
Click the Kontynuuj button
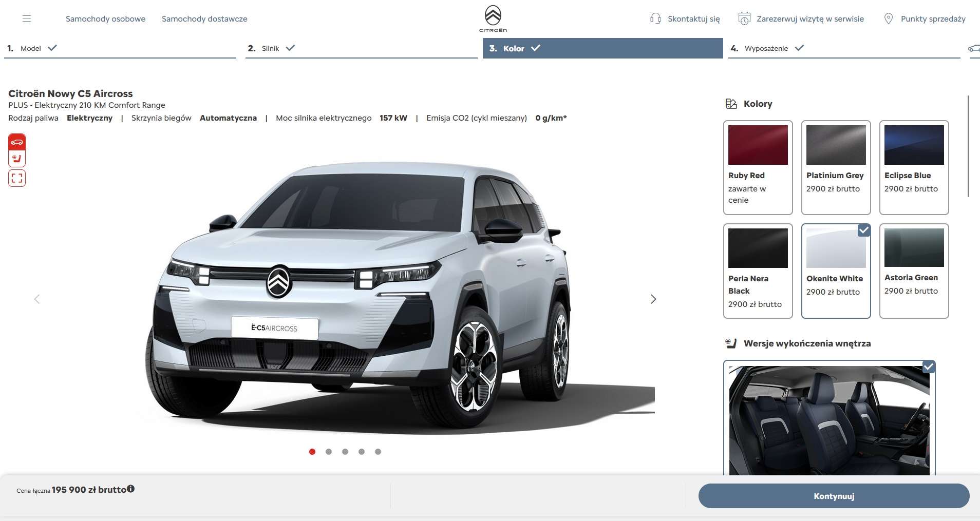point(834,496)
